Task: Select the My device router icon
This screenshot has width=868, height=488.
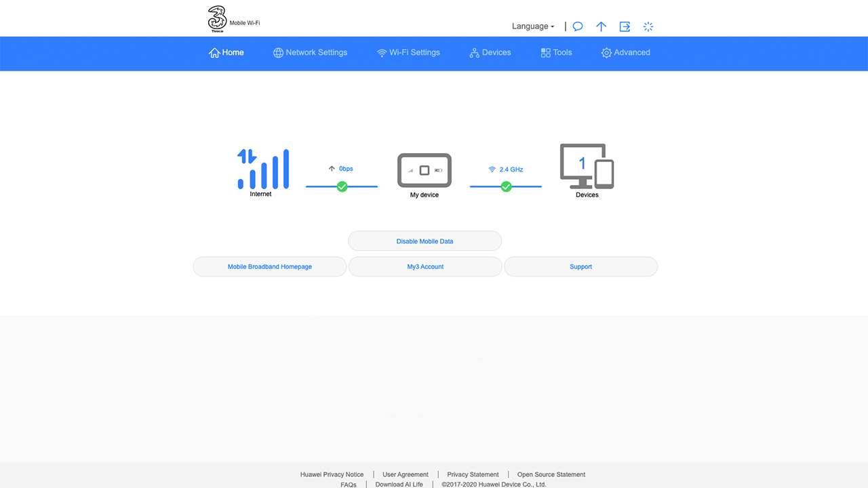Action: coord(425,171)
